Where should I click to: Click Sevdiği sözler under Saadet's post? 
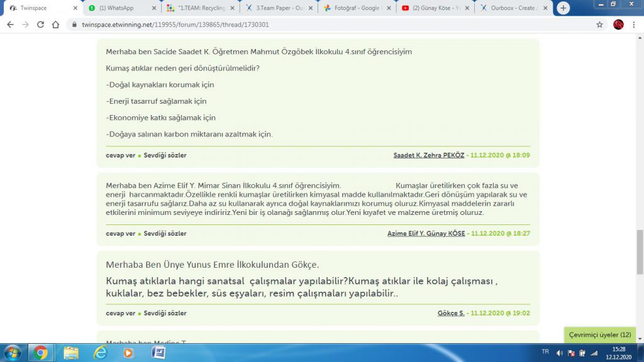165,155
